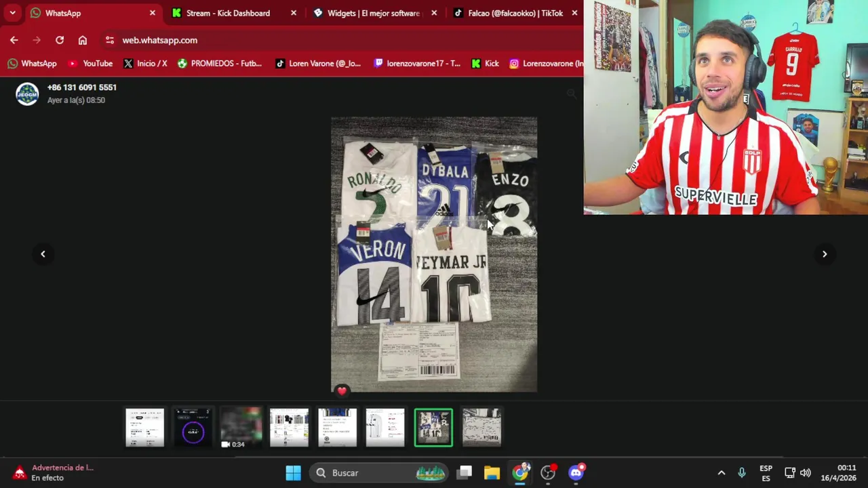Switch to the Widgets software tab
Viewport: 868px width, 488px height.
[x=376, y=13]
